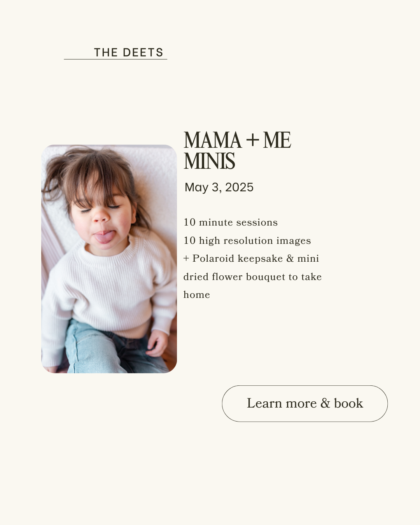Click the underline beneath "THE DEETS"
The height and width of the screenshot is (525, 420).
pos(115,59)
